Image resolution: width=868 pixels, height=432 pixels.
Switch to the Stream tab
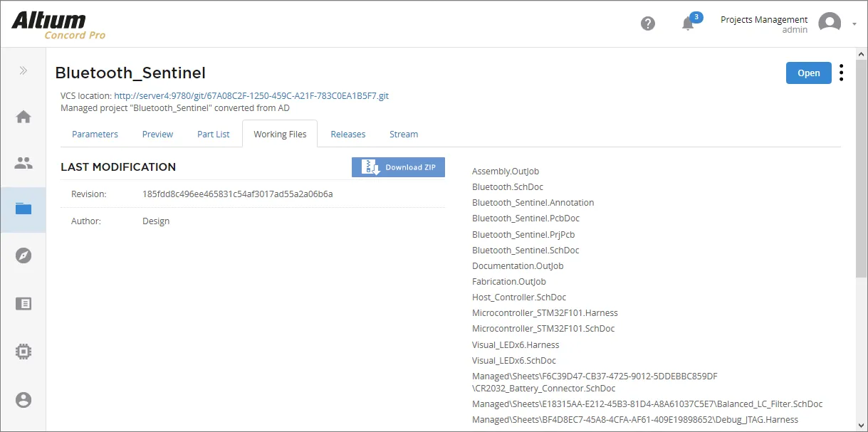pos(404,134)
